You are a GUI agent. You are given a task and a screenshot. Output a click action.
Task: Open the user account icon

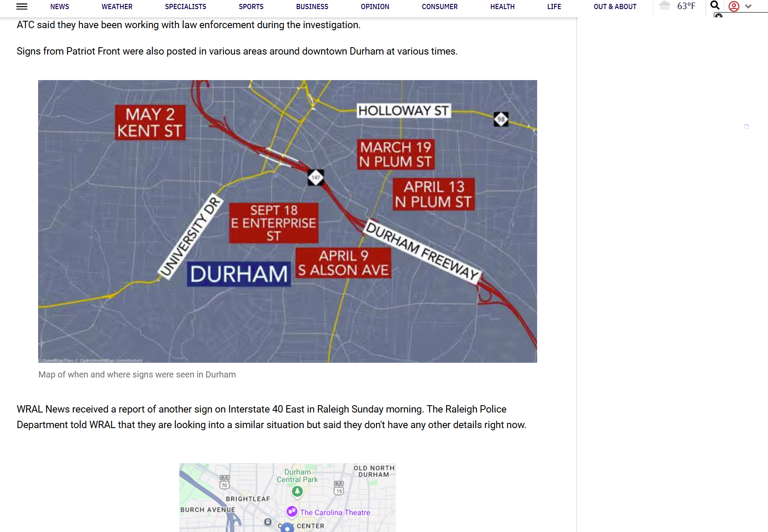point(734,6)
